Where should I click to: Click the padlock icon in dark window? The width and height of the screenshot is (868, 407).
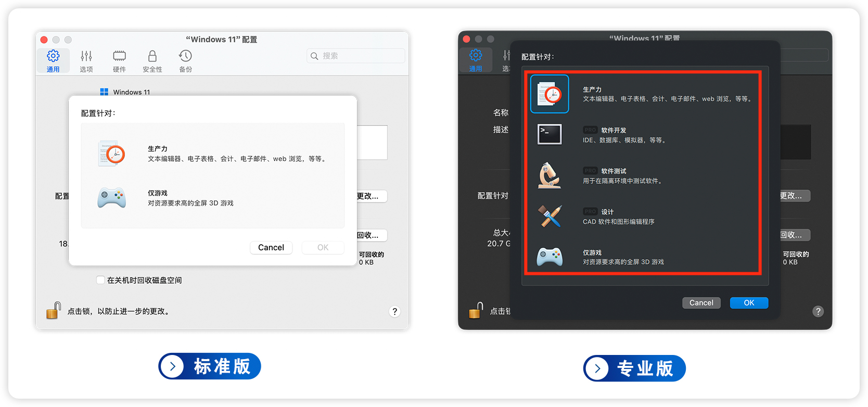coord(476,311)
